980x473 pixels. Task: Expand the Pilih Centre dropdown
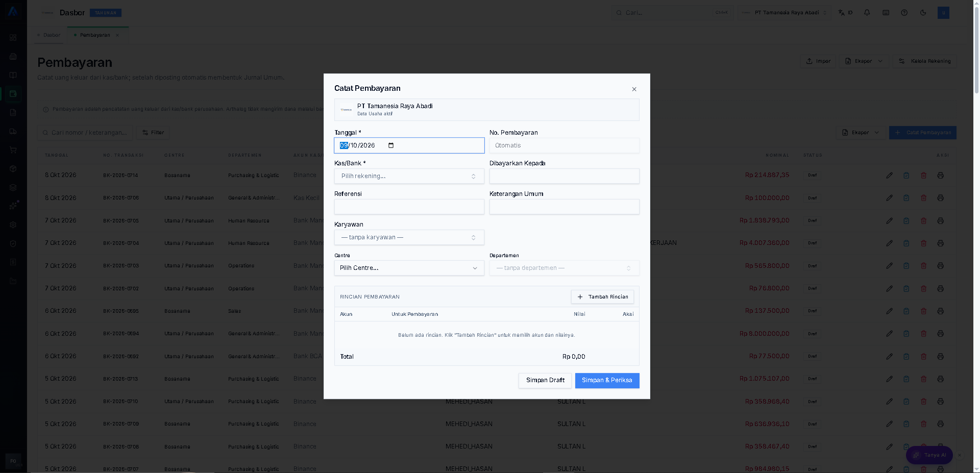pyautogui.click(x=409, y=268)
